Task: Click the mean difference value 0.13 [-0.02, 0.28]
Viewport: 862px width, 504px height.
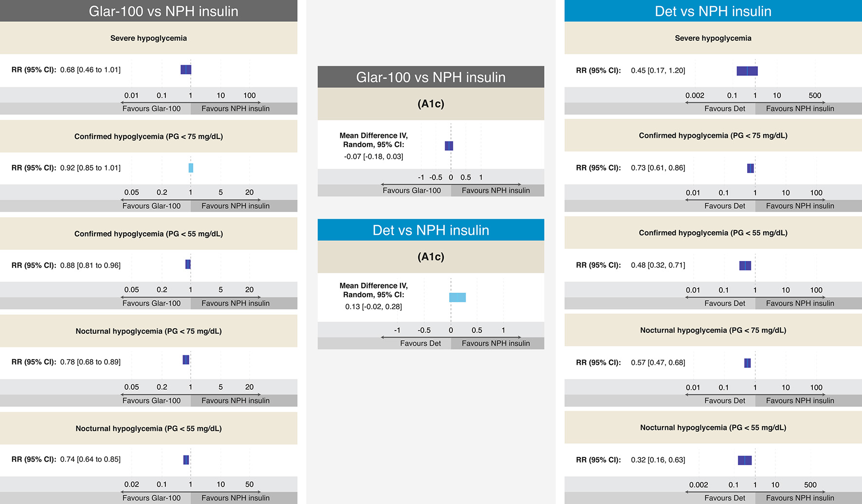Action: (374, 307)
